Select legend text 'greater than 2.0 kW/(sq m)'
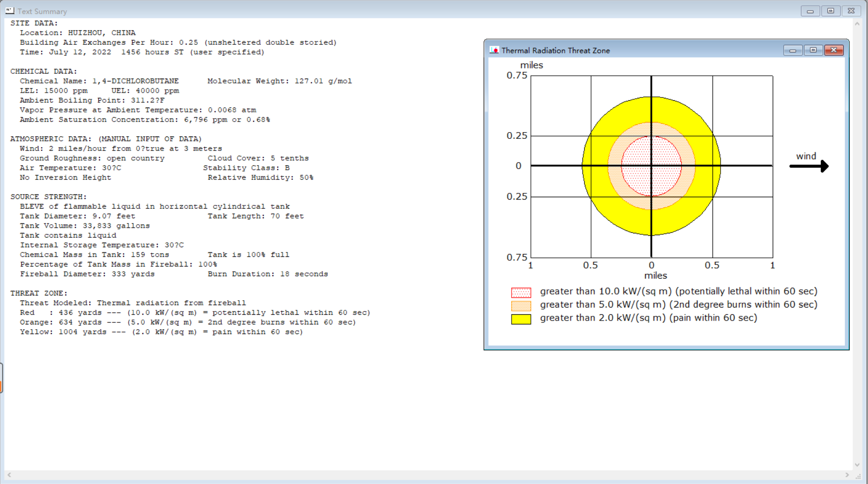 coord(603,318)
